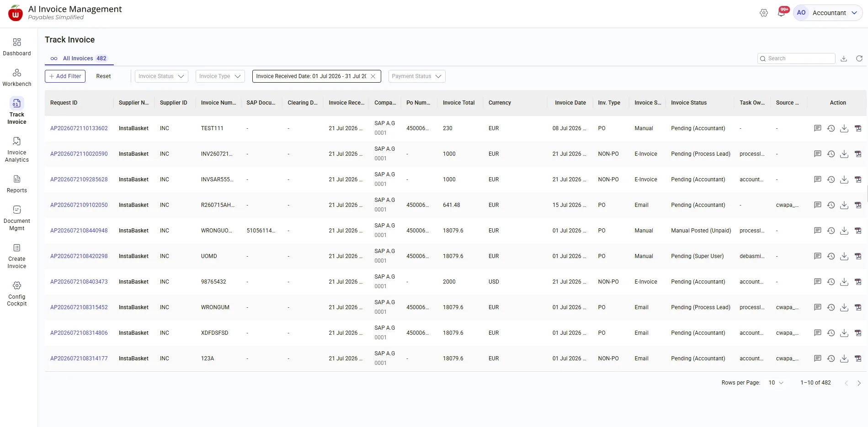Open comments for invoice AP2026072110133602

tap(818, 128)
